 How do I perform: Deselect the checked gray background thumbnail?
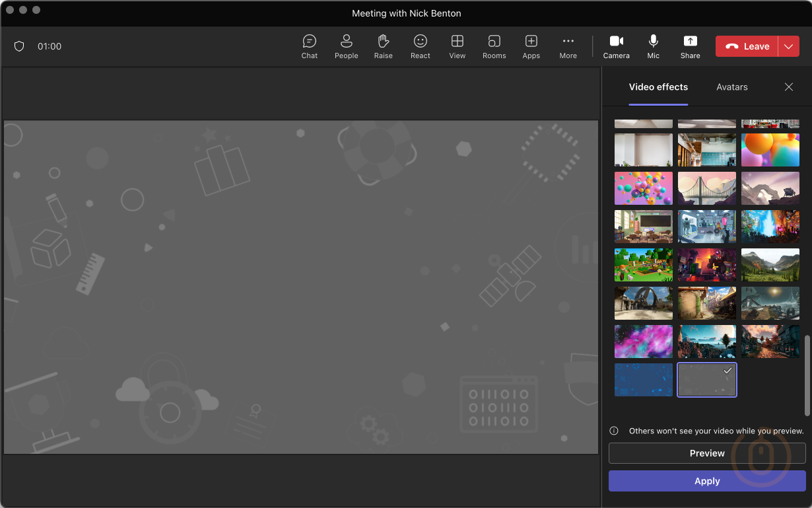[x=707, y=380]
